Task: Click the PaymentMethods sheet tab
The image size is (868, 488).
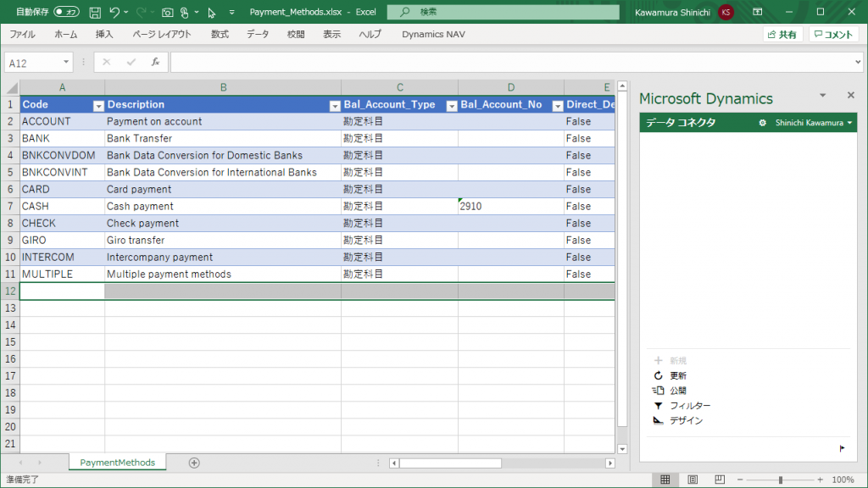Action: coord(117,463)
